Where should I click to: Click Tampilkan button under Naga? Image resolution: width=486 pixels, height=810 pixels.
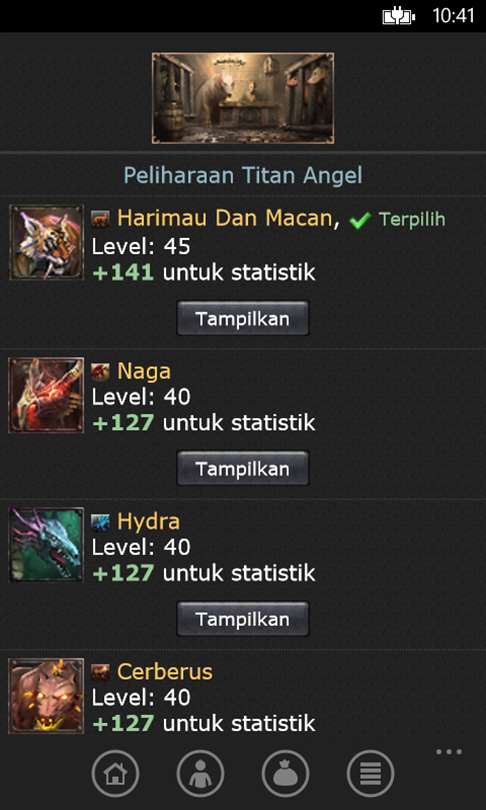[243, 469]
